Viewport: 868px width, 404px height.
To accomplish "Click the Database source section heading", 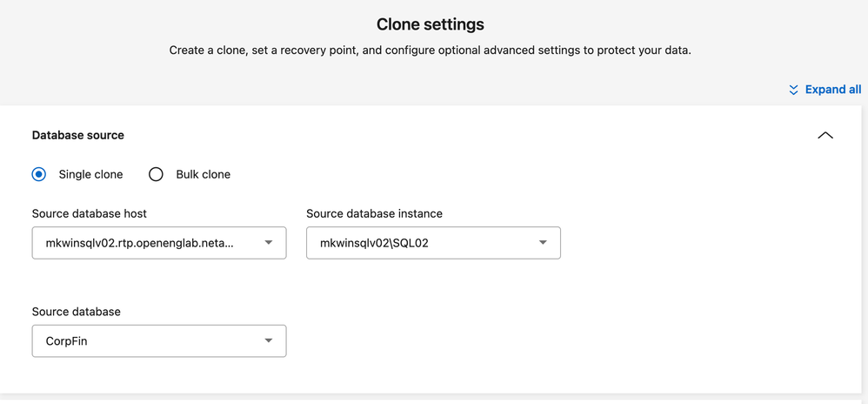I will pyautogui.click(x=78, y=135).
